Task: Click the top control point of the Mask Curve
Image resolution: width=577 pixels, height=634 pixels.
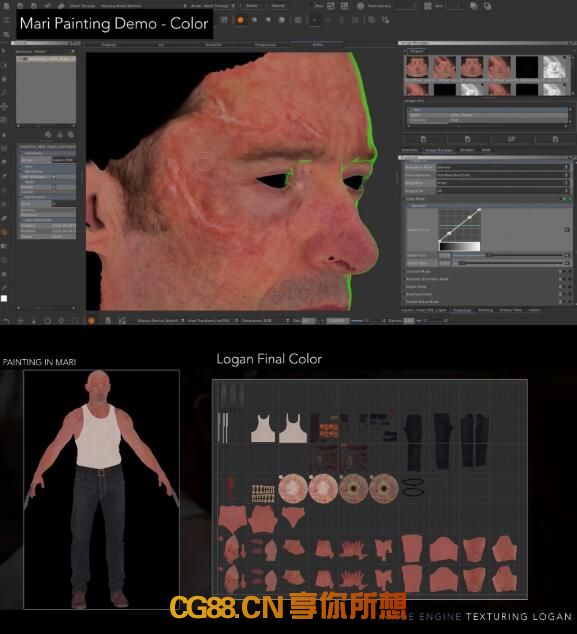Action: click(479, 209)
